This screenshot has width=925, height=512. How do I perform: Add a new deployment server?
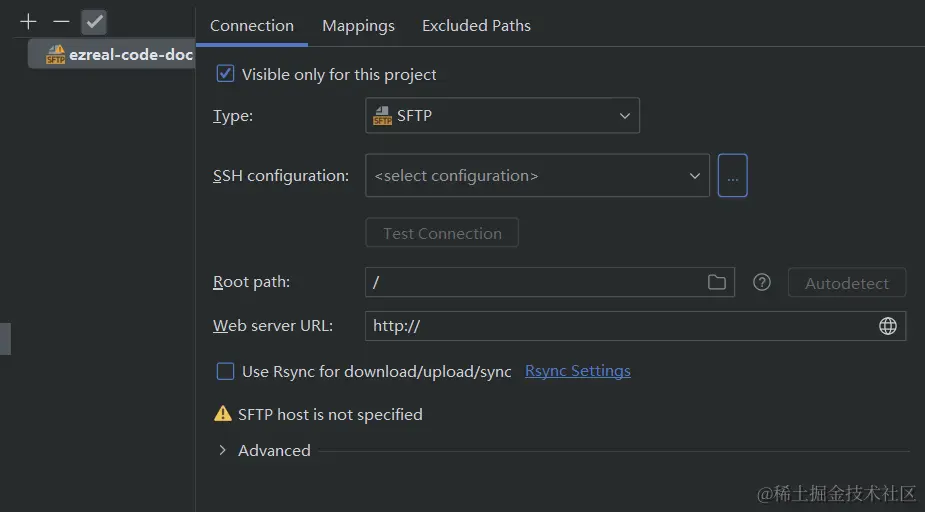click(28, 22)
